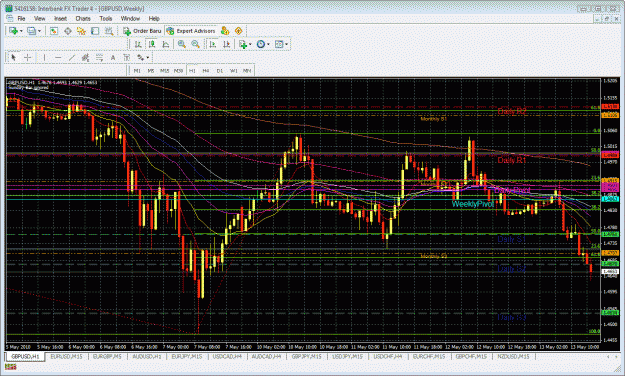Image resolution: width=625 pixels, height=376 pixels.
Task: Switch to line chart mode
Action: (165, 44)
